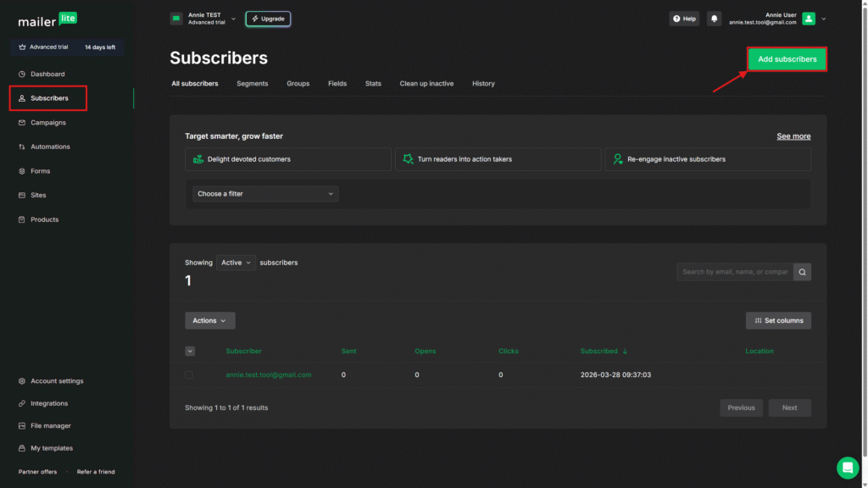Open the live chat support bubble
The width and height of the screenshot is (868, 488).
[x=847, y=468]
